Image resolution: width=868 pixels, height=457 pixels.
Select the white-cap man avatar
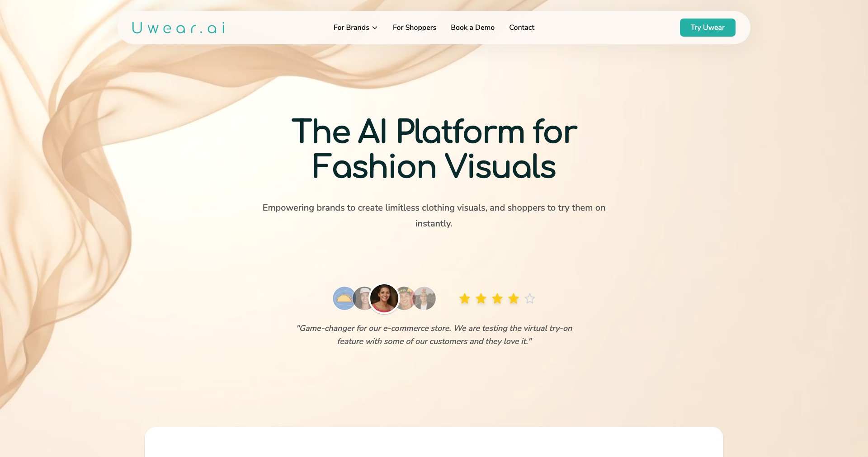(362, 298)
